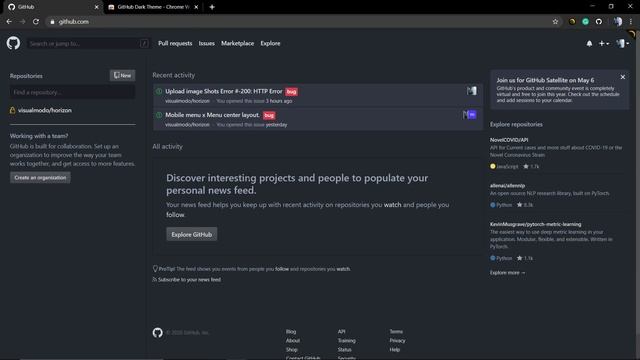Open the user avatar menu in GitHub header

pos(622,43)
